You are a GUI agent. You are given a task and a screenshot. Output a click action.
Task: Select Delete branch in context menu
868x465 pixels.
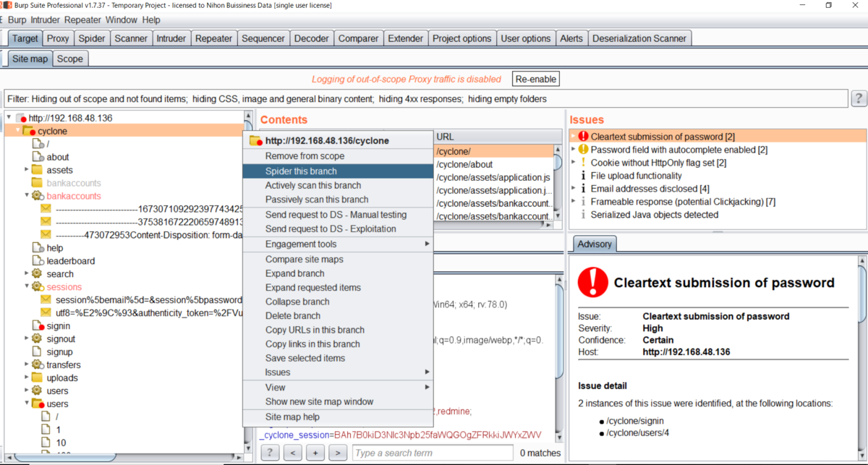point(338,316)
